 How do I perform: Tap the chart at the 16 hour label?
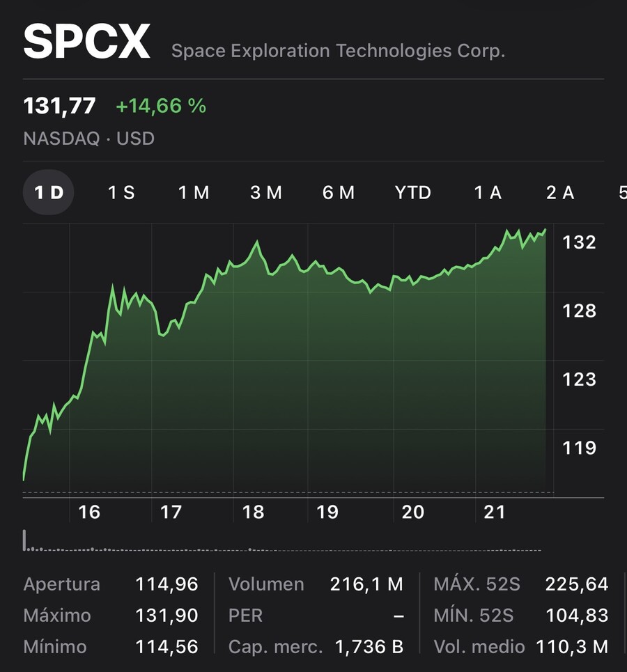(89, 512)
